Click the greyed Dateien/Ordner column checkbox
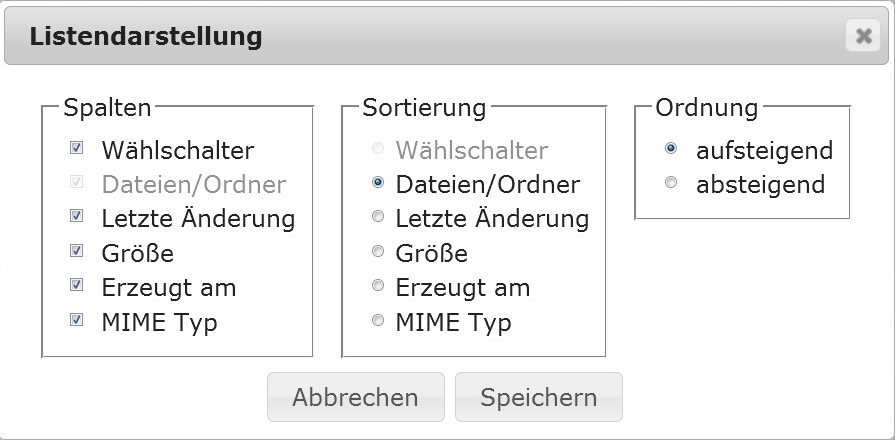This screenshot has width=895, height=440. click(77, 183)
